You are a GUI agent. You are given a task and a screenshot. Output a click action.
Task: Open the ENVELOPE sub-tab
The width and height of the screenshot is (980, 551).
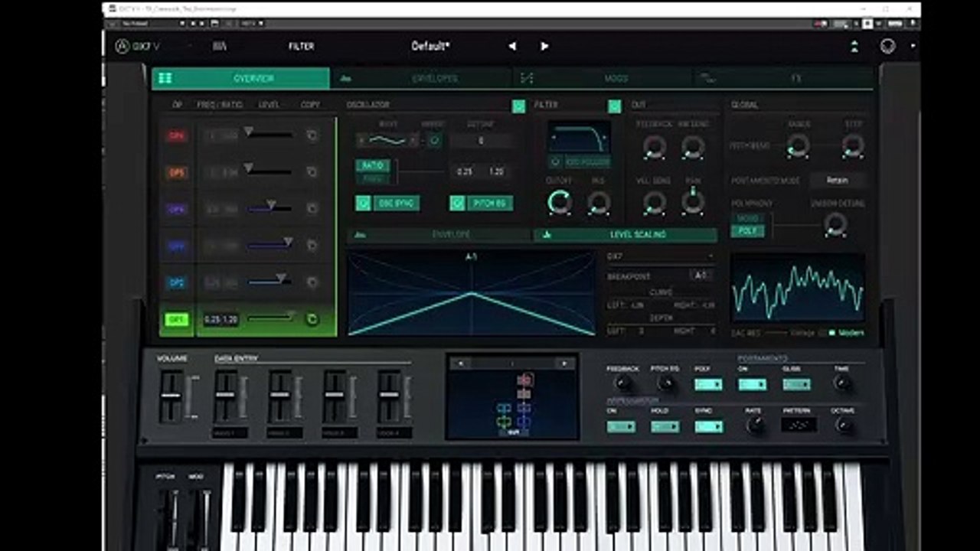click(439, 235)
